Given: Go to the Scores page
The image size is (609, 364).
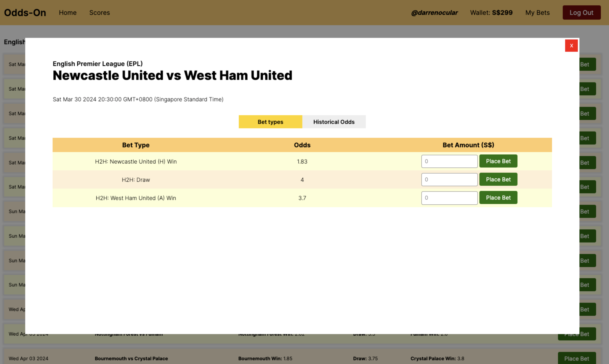Looking at the screenshot, I should point(99,12).
